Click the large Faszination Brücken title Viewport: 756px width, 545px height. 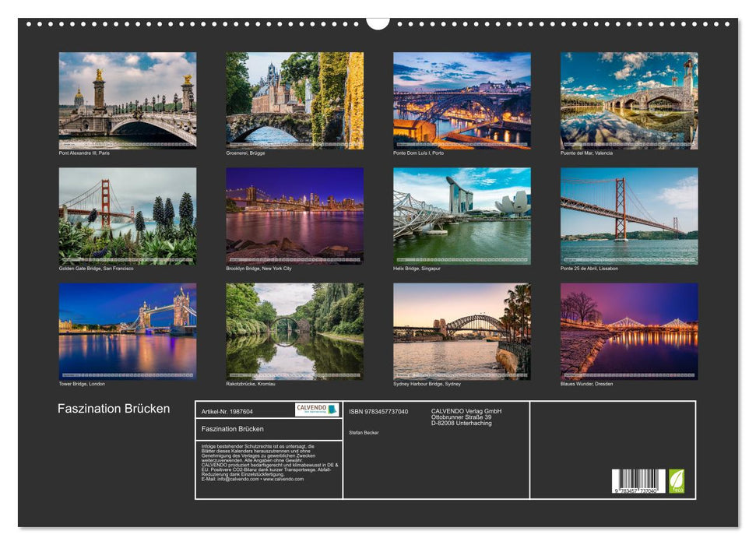[x=114, y=409]
